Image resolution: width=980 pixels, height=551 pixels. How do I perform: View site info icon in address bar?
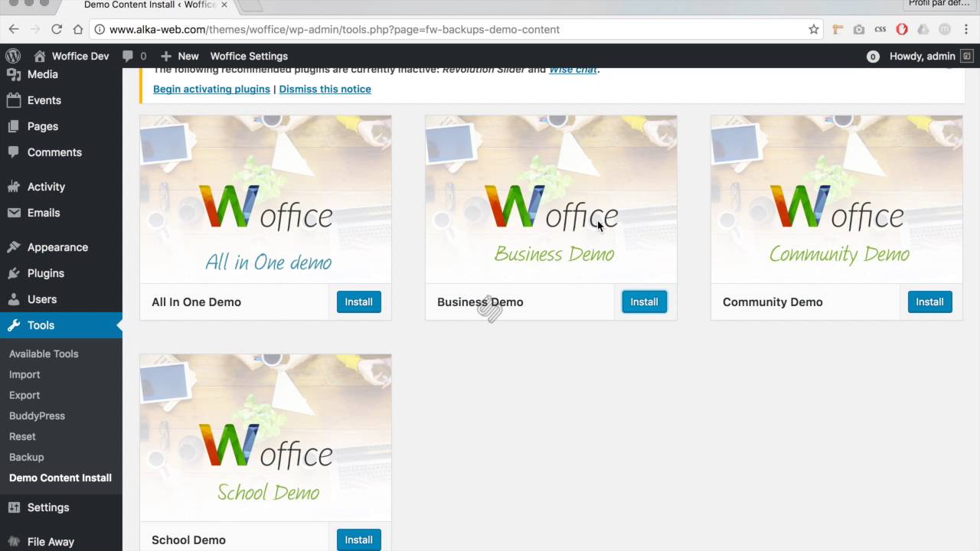click(x=100, y=29)
